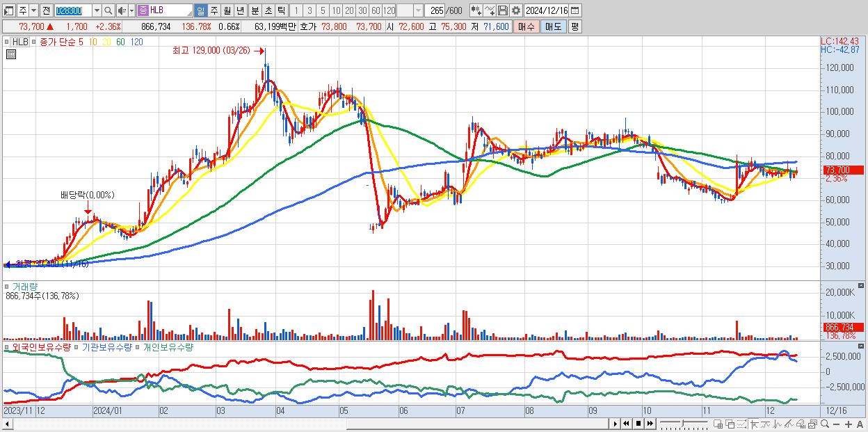Image resolution: width=868 pixels, height=432 pixels.
Task: Save chart with floppy disk icon
Action: pyautogui.click(x=503, y=10)
